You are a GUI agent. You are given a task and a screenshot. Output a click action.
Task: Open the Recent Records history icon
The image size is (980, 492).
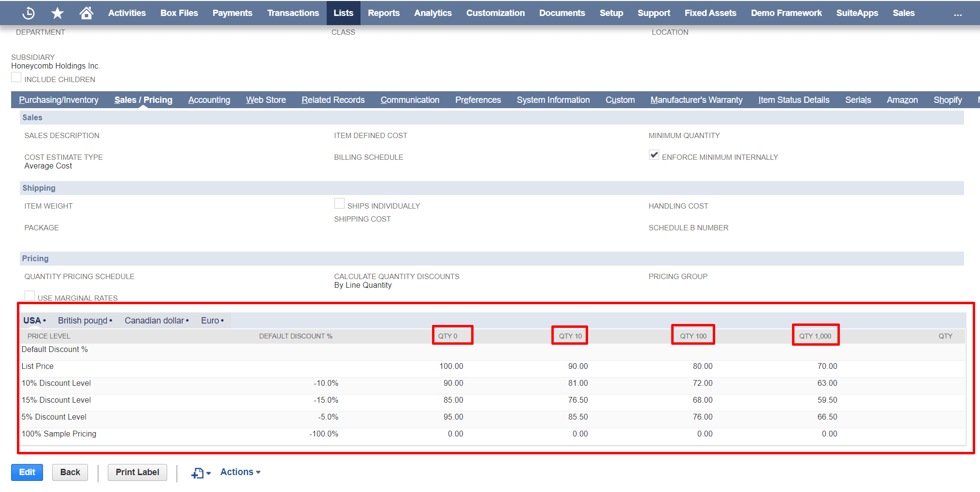coord(29,13)
